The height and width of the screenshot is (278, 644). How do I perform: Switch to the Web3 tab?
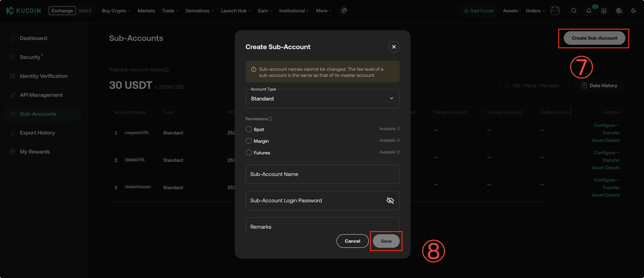point(86,11)
